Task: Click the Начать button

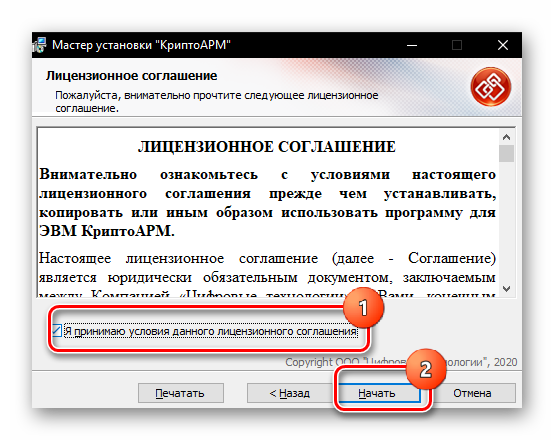Action: [x=379, y=393]
